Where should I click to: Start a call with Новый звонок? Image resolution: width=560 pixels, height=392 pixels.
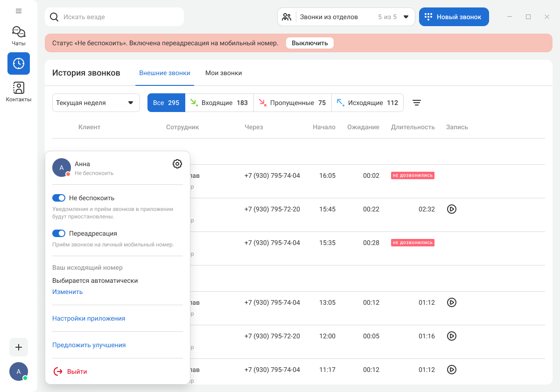pos(454,17)
